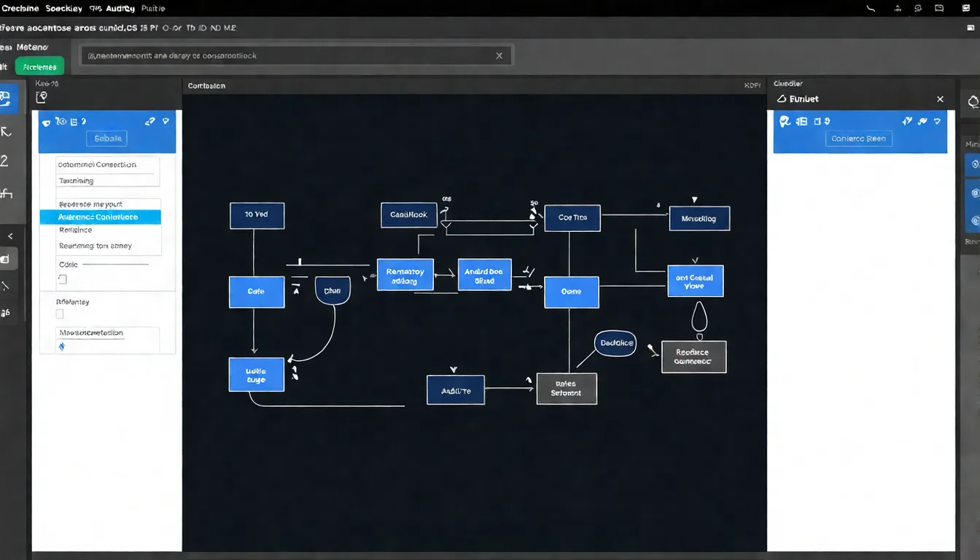Expand the chevron at right of right panel header
The image size is (980, 560).
click(x=938, y=122)
